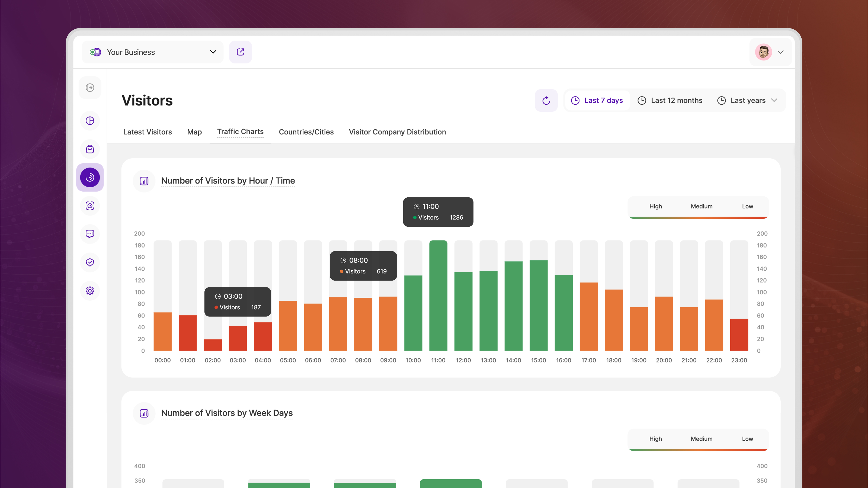Switch to the Latest Visitors tab
The width and height of the screenshot is (868, 488).
click(x=148, y=132)
